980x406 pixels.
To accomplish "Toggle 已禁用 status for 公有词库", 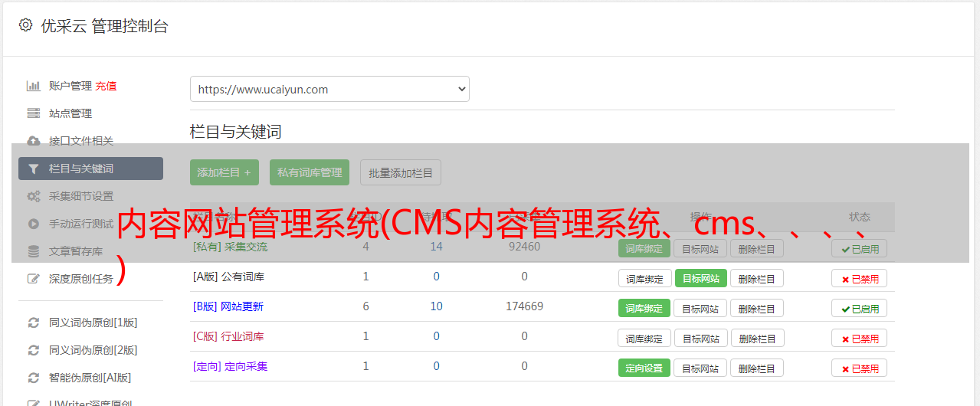I will (860, 278).
